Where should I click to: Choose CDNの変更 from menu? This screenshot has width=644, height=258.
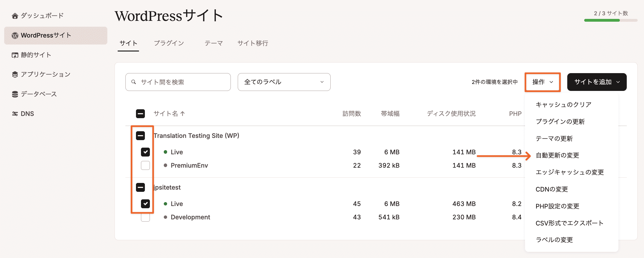552,189
